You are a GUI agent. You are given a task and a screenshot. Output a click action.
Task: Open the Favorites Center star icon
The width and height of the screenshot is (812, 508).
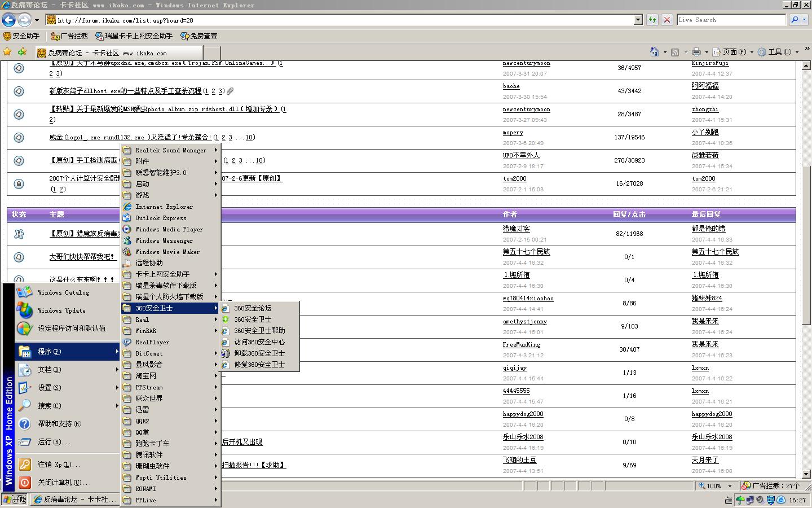tap(7, 52)
